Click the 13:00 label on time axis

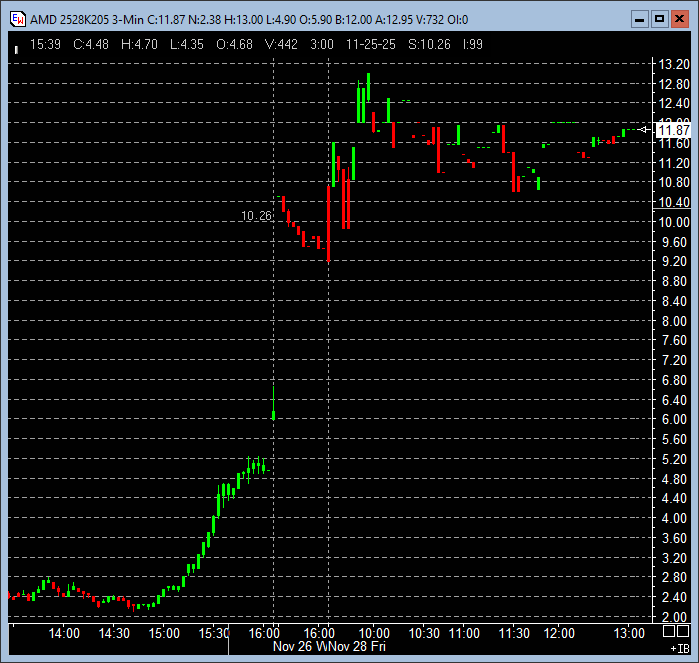click(x=628, y=633)
